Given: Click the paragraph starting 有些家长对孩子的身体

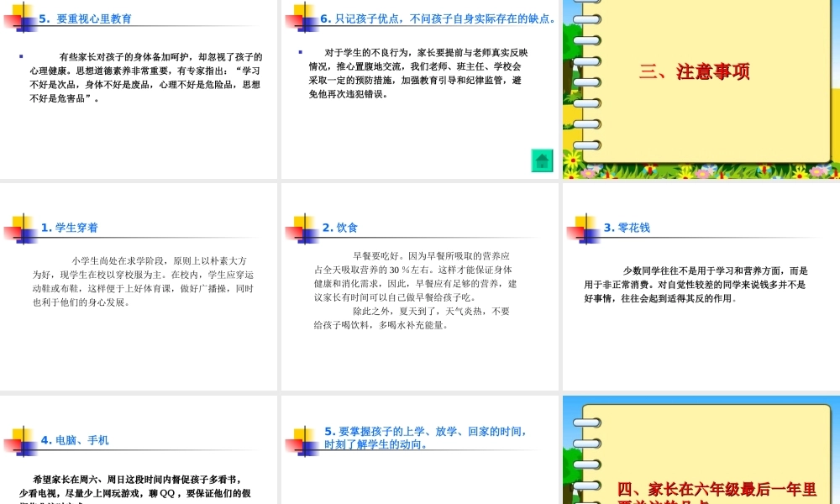Looking at the screenshot, I should coord(145,77).
